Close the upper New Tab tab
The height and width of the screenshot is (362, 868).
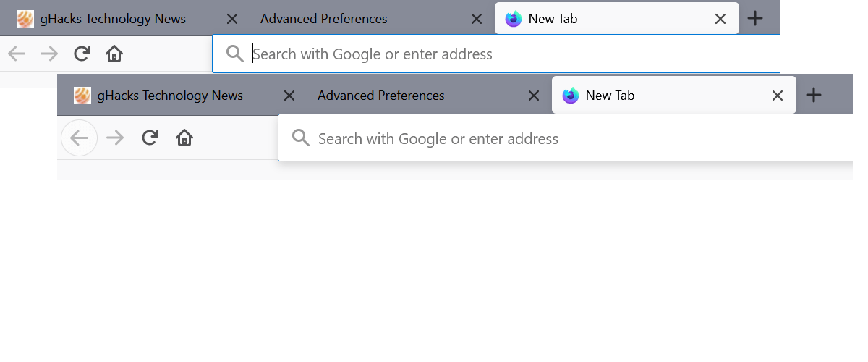(x=720, y=19)
